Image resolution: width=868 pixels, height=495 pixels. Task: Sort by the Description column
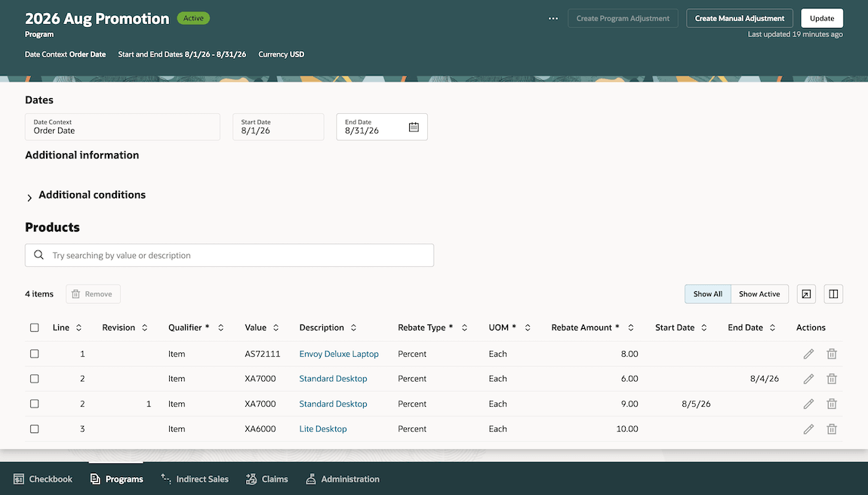tap(353, 327)
